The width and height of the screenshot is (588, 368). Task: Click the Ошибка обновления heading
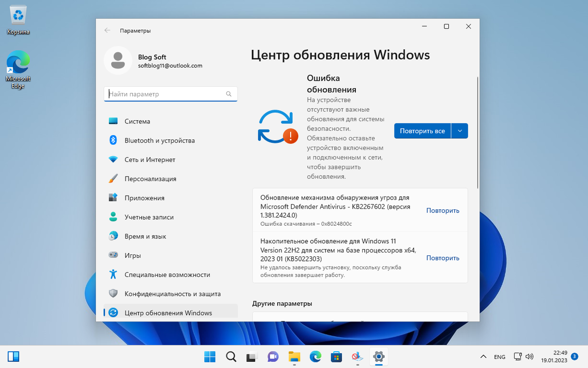pyautogui.click(x=331, y=84)
